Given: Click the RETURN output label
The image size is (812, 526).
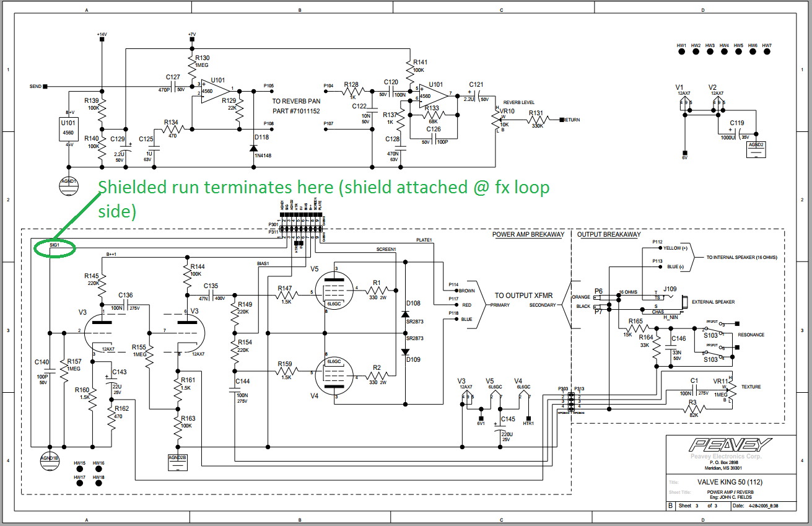Looking at the screenshot, I should [570, 120].
